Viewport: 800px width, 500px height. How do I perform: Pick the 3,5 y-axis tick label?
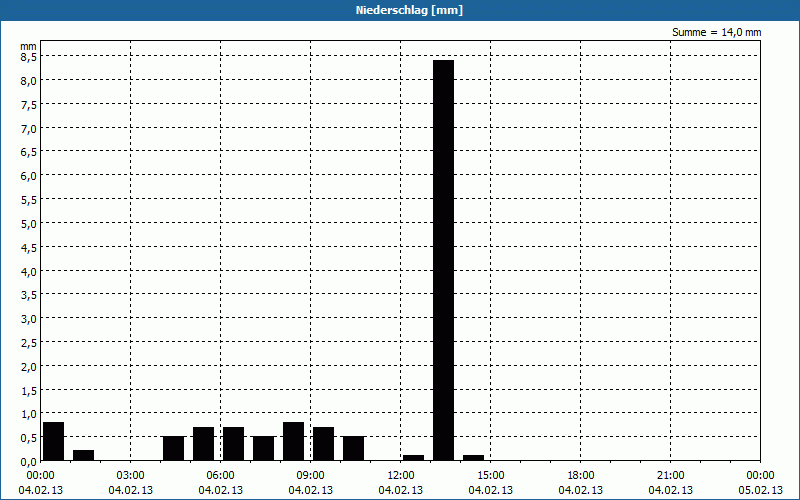click(x=29, y=295)
